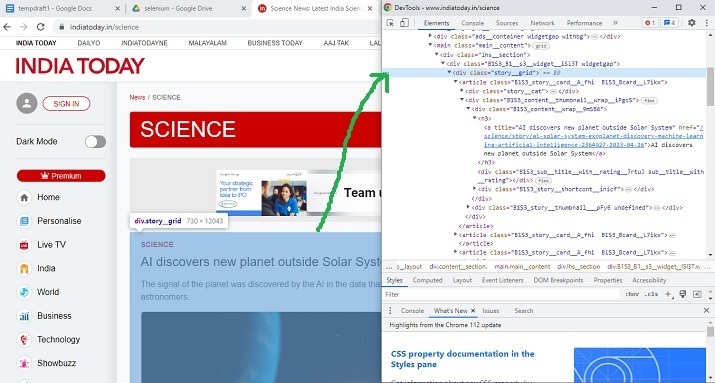Image resolution: width=715 pixels, height=383 pixels.
Task: Toggle the :hov element state option
Action: [632, 295]
